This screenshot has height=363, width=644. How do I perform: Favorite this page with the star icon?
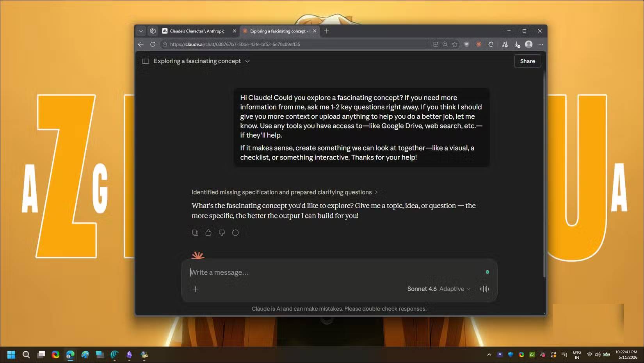(455, 45)
